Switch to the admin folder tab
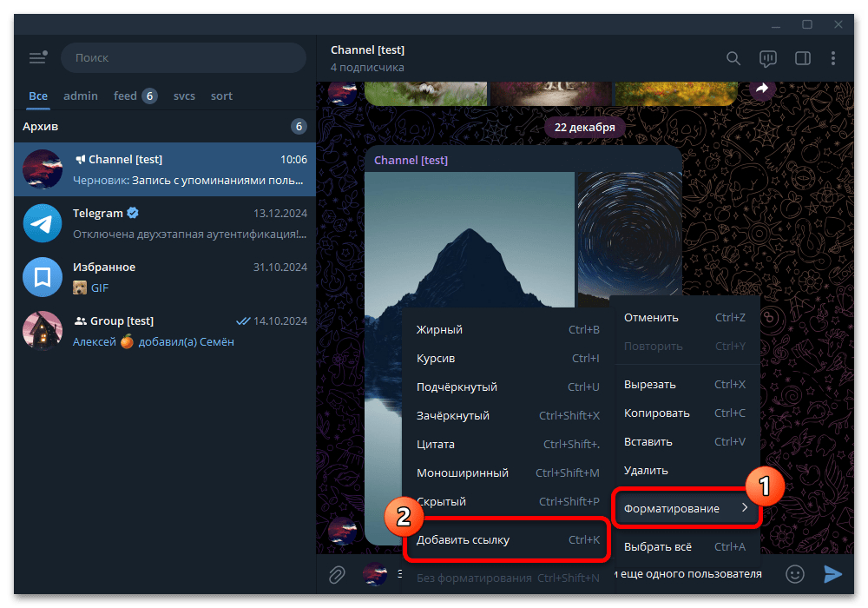Image resolution: width=868 pixels, height=608 pixels. 81,96
